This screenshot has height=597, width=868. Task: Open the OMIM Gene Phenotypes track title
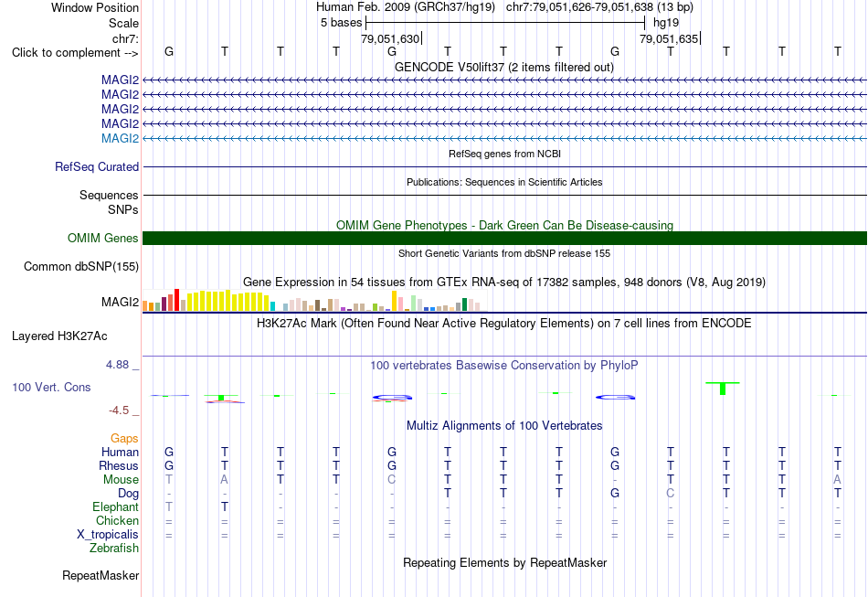[x=504, y=225]
